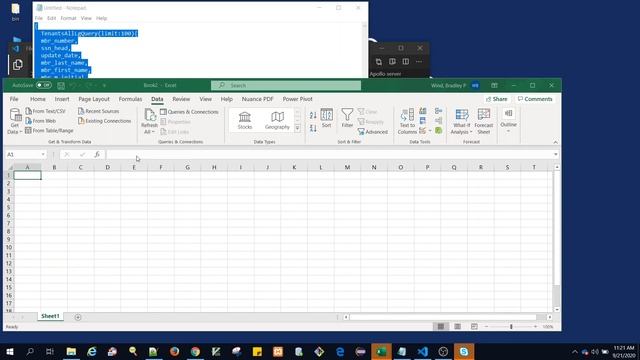Click the zoom out minus button
This screenshot has width=640, height=360.
pos(486,327)
